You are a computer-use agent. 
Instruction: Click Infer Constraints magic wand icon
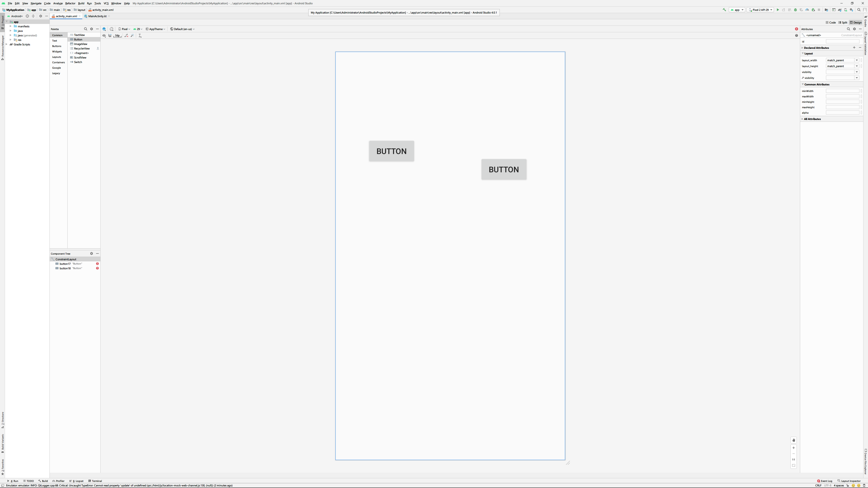[x=132, y=35]
